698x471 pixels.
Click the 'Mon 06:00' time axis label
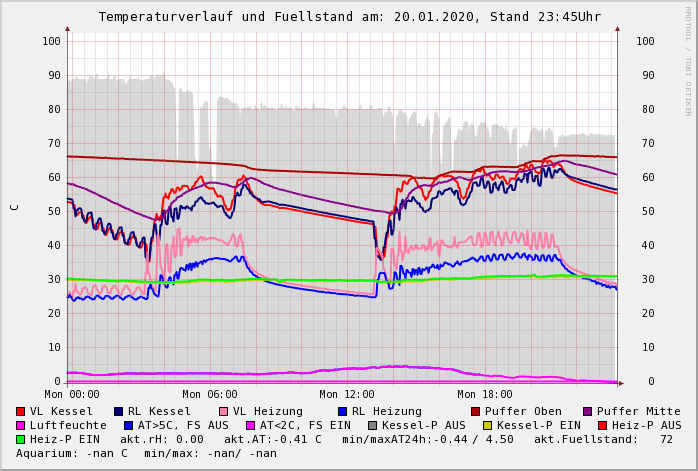point(209,394)
